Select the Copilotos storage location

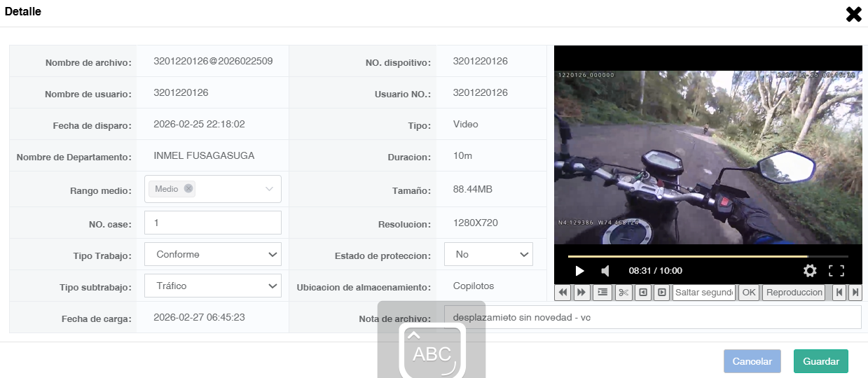pyautogui.click(x=474, y=286)
